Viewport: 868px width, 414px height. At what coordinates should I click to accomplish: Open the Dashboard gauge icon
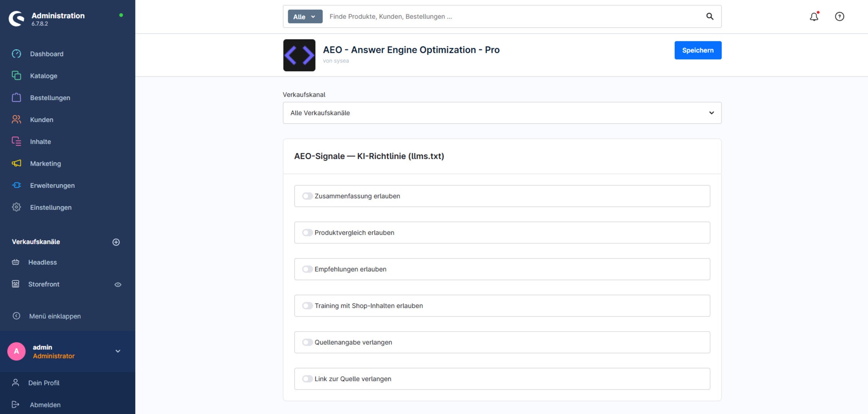[16, 54]
